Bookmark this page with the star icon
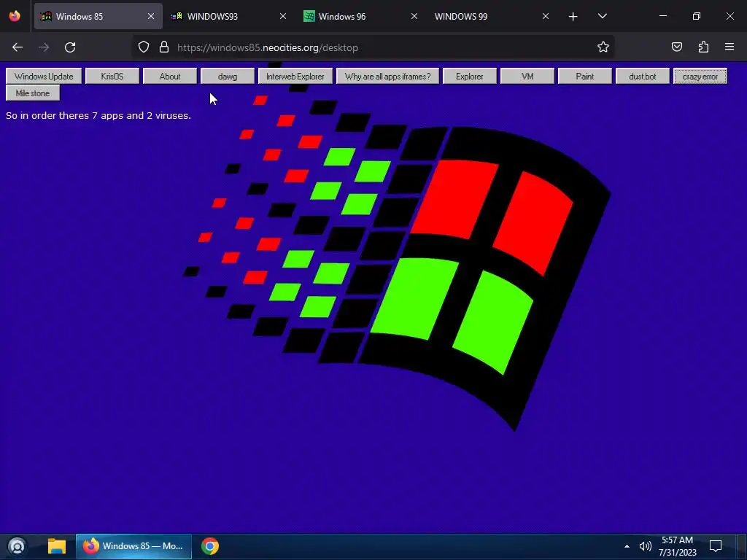Image resolution: width=747 pixels, height=560 pixels. pyautogui.click(x=603, y=47)
